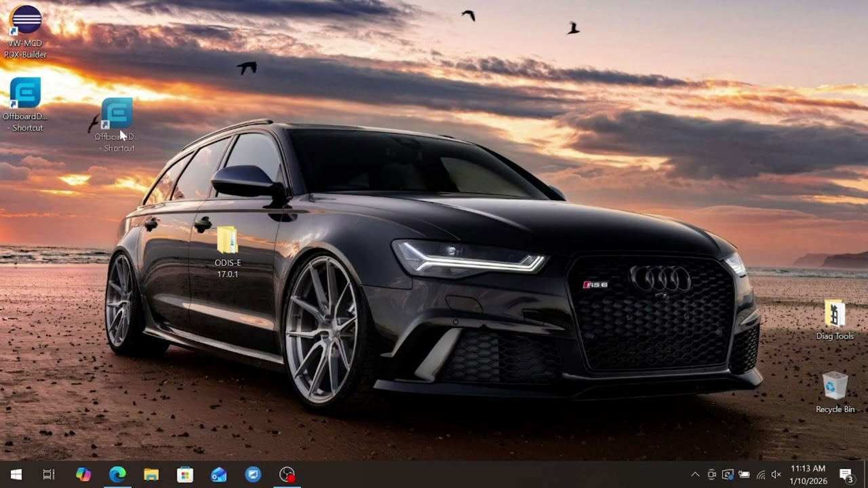868x488 pixels.
Task: Click the muted volume tray icon
Action: (x=776, y=474)
